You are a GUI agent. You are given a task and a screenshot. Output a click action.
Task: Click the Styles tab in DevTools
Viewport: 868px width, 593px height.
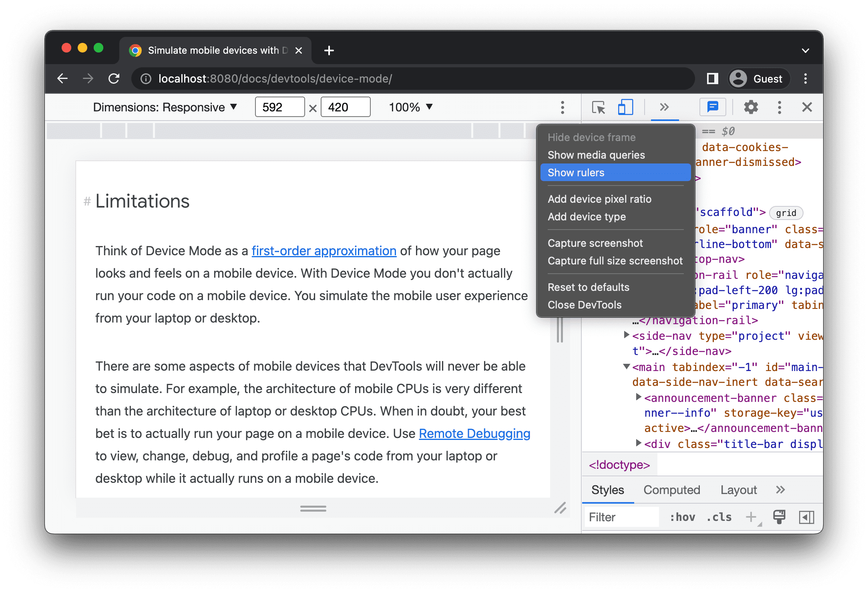click(607, 490)
